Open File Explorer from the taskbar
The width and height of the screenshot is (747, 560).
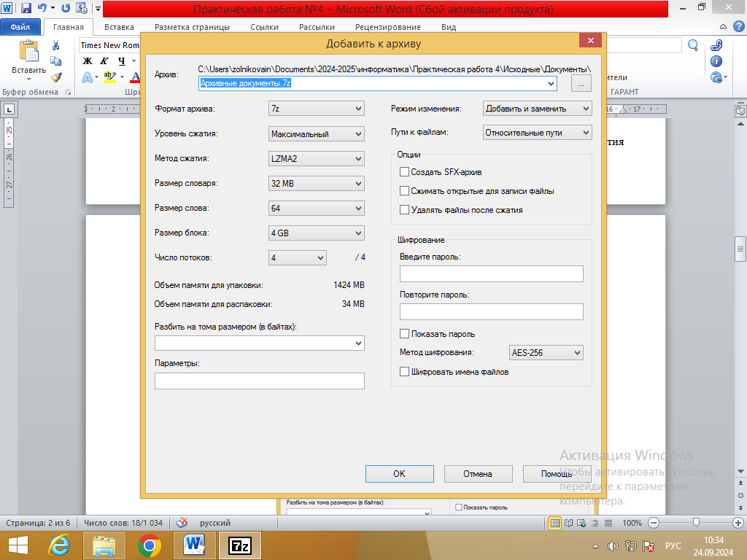(x=104, y=545)
